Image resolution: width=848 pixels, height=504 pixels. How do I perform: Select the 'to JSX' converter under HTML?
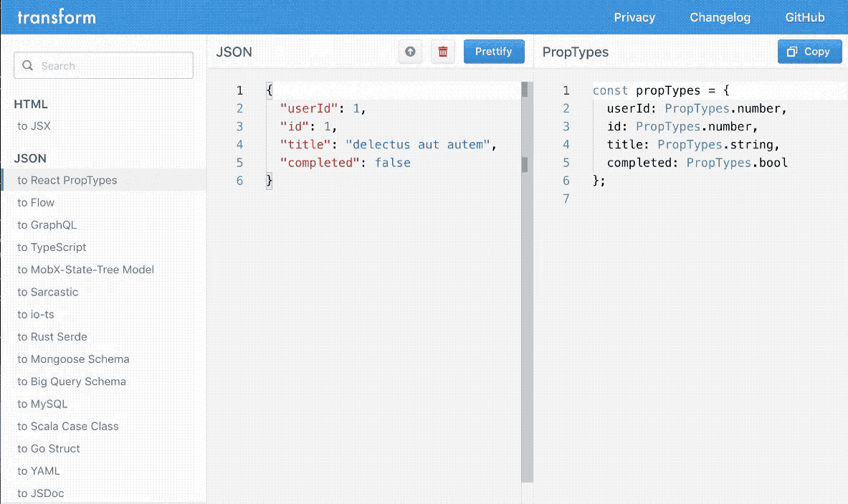click(32, 125)
